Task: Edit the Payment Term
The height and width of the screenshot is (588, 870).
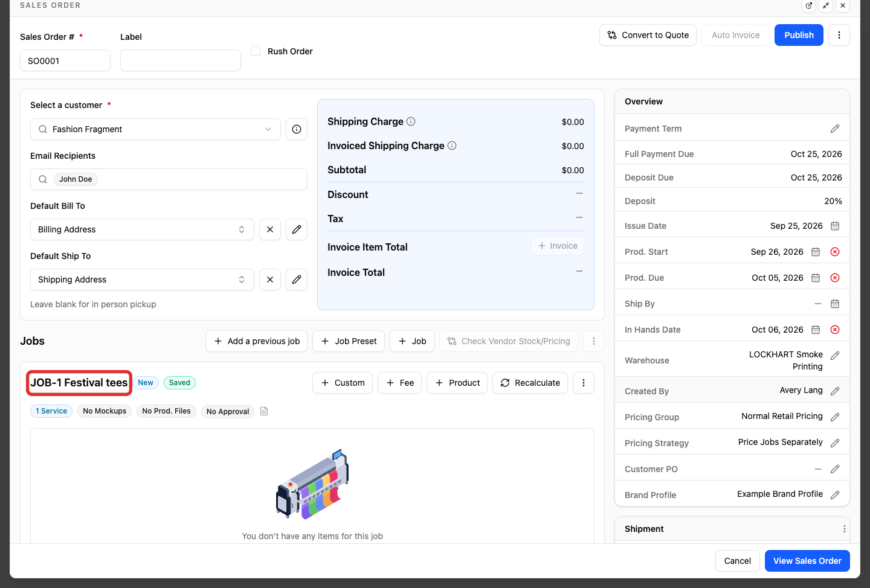Action: coord(835,129)
